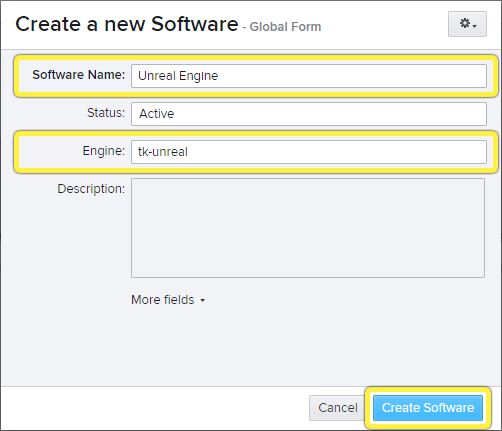Click the Description label text
Image resolution: width=502 pixels, height=431 pixels.
click(91, 189)
